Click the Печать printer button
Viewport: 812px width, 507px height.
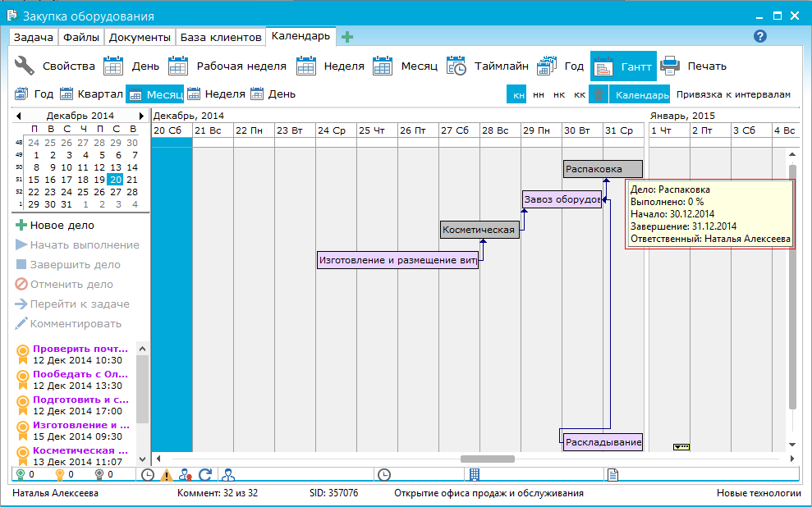click(694, 66)
